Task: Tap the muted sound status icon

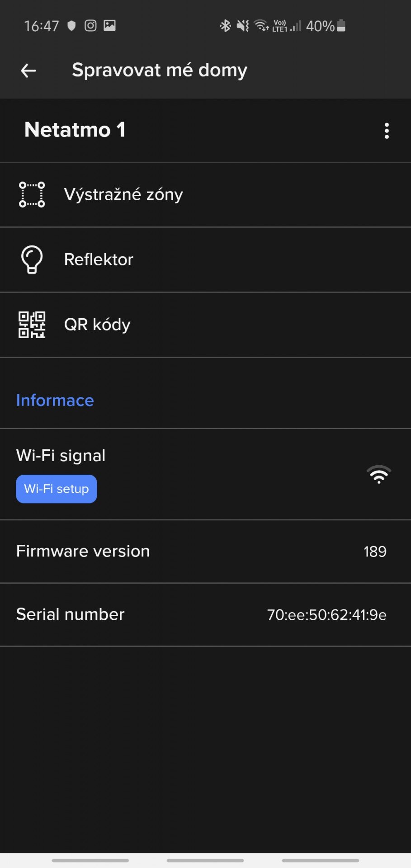Action: 243,26
